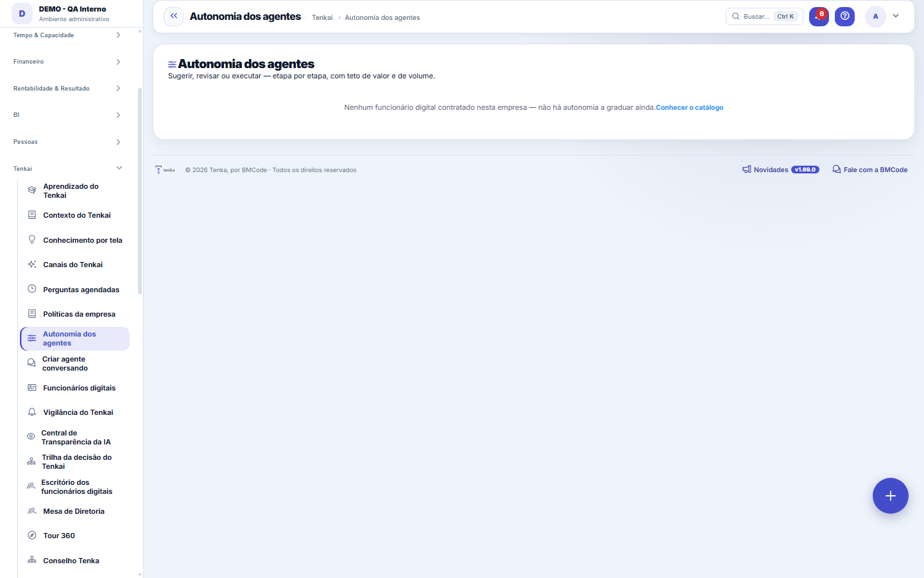Expand the Pessoas menu section
This screenshot has height=578, width=924.
click(x=67, y=142)
